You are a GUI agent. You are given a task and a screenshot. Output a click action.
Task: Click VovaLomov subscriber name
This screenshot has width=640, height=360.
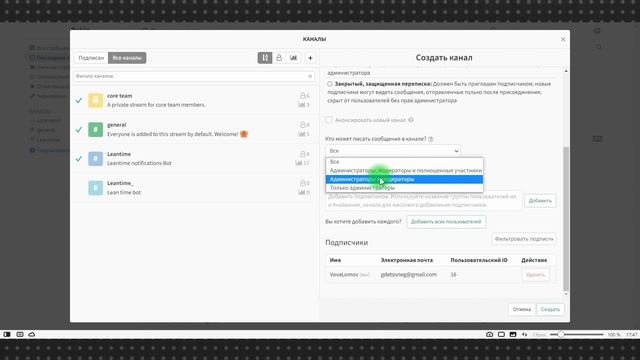[x=344, y=275]
